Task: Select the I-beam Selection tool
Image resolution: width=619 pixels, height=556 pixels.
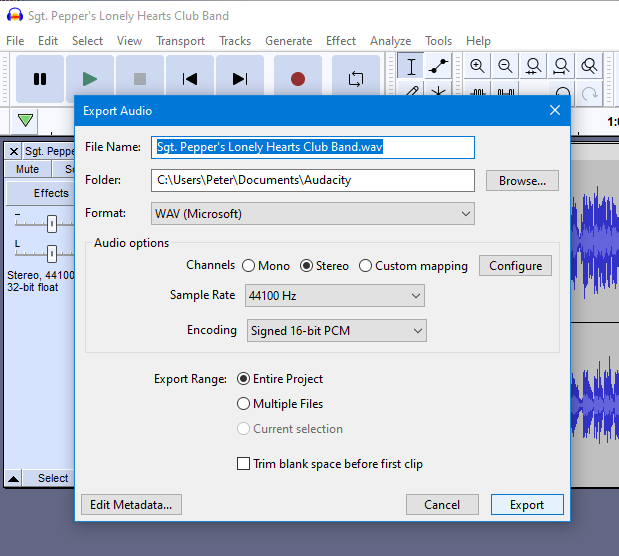Action: pyautogui.click(x=411, y=66)
